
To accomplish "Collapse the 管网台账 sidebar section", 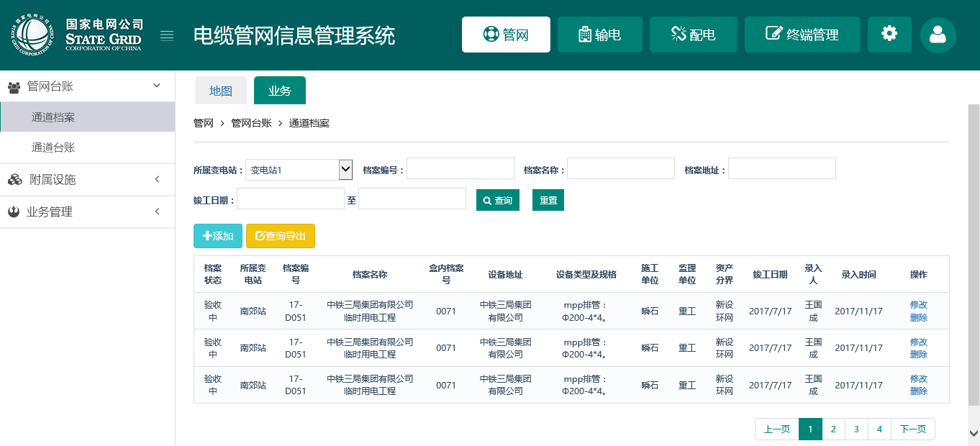I will tap(87, 86).
